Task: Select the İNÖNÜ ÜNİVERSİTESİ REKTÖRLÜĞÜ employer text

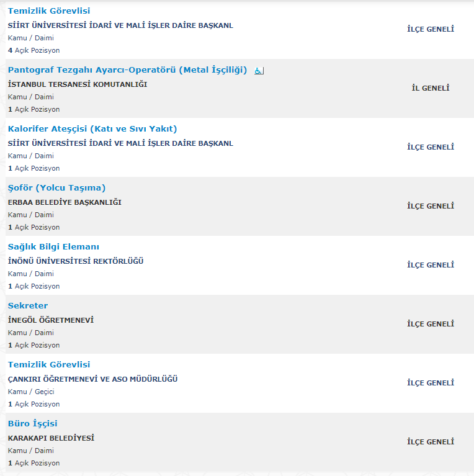Action: (76, 261)
